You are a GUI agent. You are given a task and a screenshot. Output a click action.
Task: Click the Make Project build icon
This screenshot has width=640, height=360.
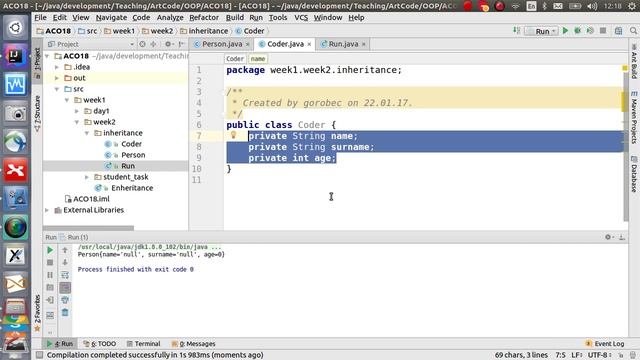517,31
